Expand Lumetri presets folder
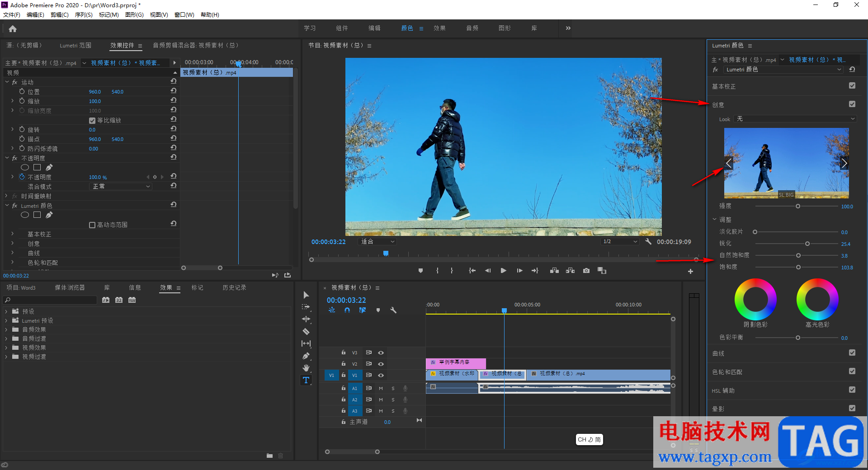The height and width of the screenshot is (470, 868). [x=6, y=321]
